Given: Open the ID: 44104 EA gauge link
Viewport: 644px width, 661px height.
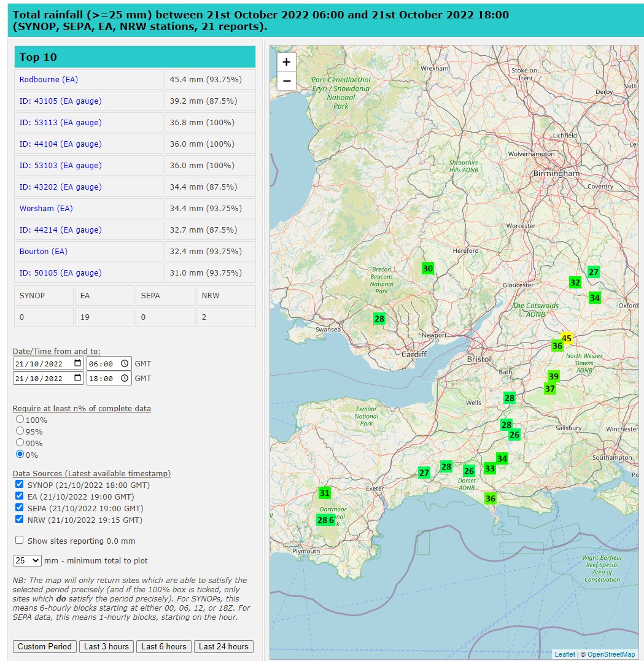Looking at the screenshot, I should (x=60, y=144).
